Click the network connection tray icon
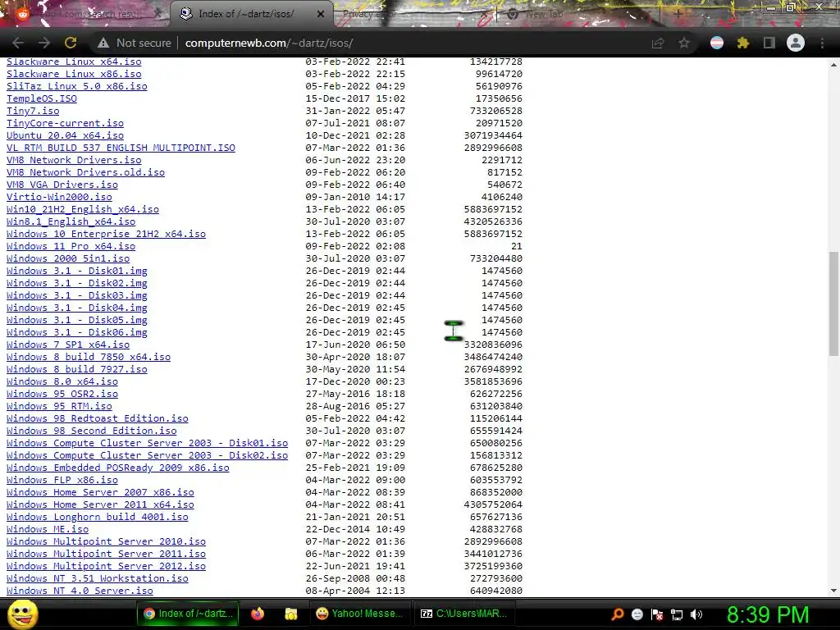The width and height of the screenshot is (840, 630). 677,614
